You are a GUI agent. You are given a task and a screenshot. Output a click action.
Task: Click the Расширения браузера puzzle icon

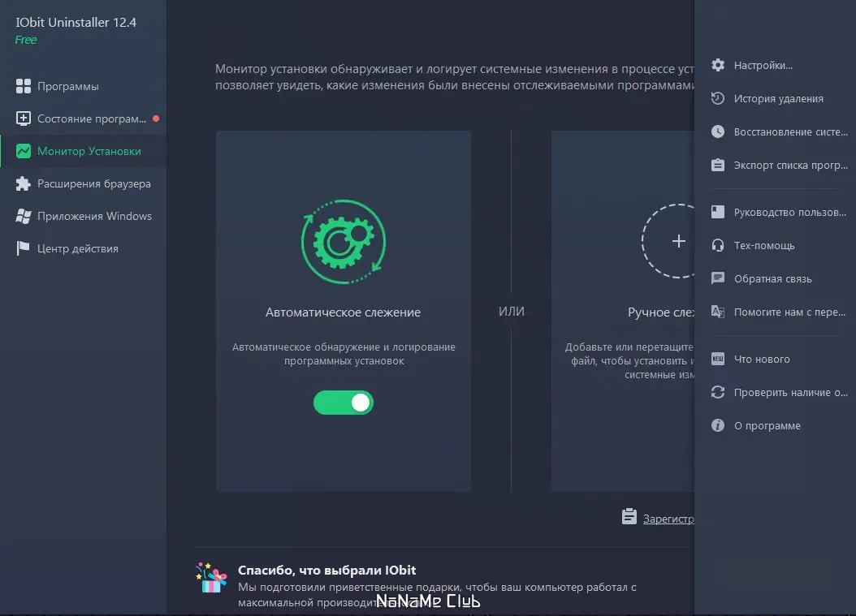(x=24, y=184)
